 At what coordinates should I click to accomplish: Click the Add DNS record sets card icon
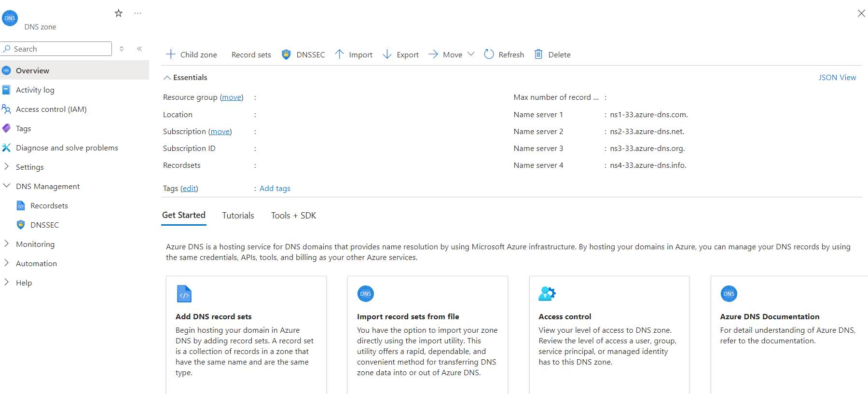point(184,294)
